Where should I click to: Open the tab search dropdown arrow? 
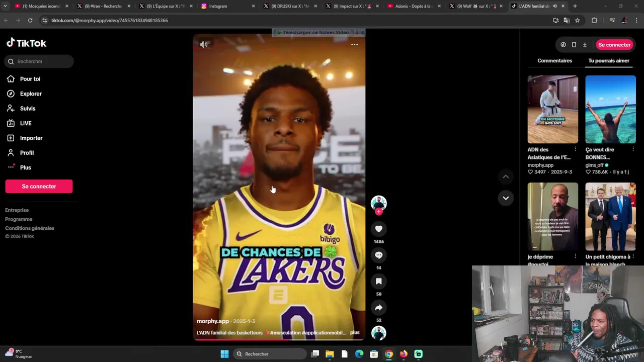click(x=5, y=6)
